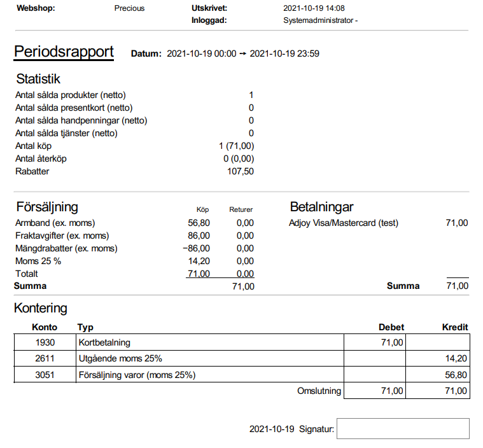Select start date 2021-10-19 00:00
The image size is (483, 448).
tap(202, 53)
